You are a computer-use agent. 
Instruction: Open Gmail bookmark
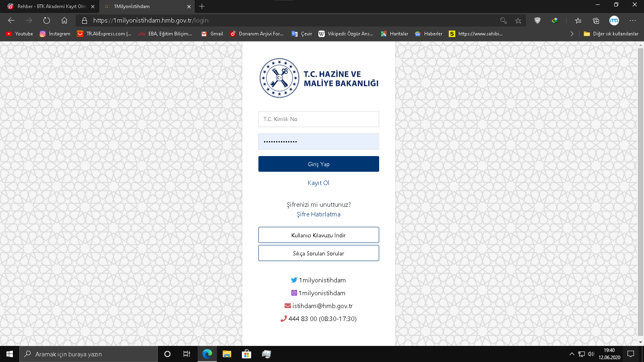212,34
